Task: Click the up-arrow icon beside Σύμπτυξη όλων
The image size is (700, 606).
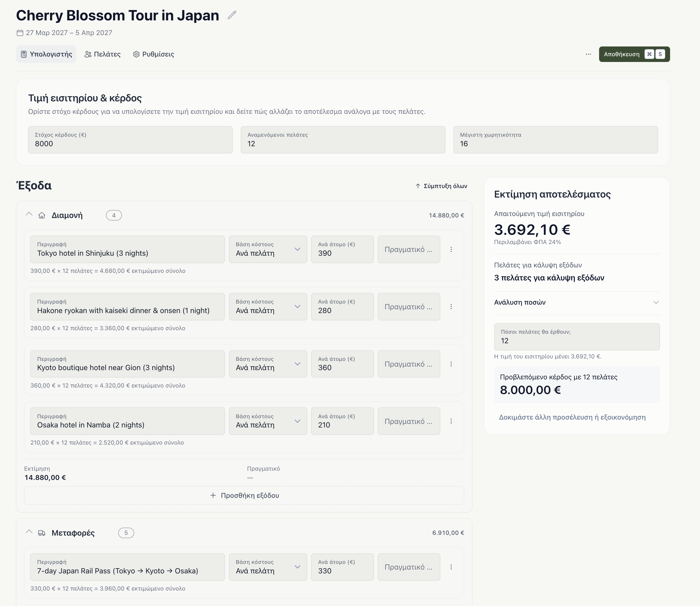Action: pyautogui.click(x=418, y=186)
